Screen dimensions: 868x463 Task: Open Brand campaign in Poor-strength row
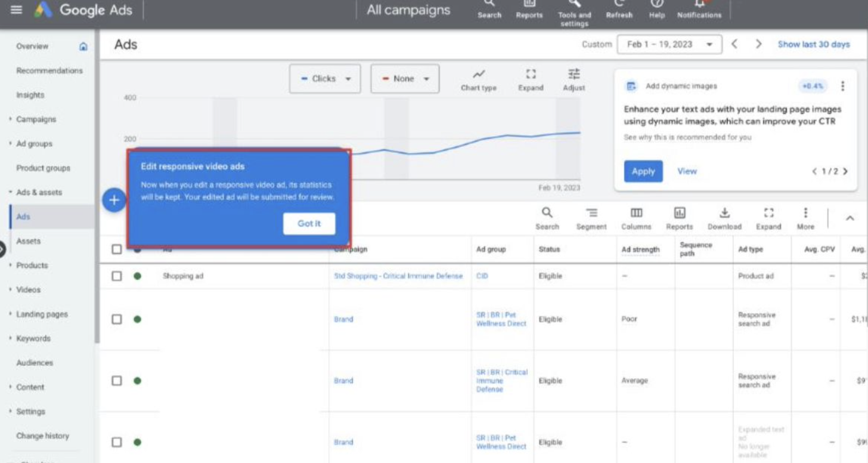tap(343, 319)
